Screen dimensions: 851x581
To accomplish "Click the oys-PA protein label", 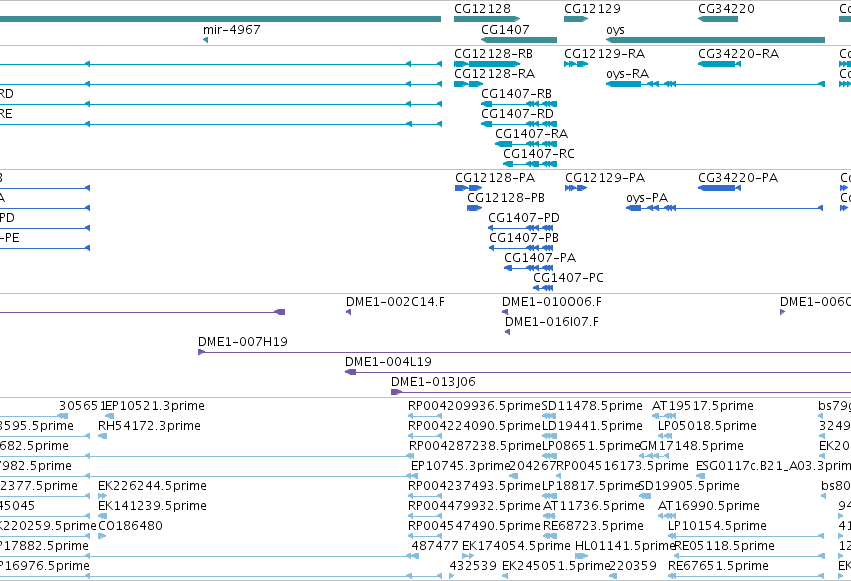I will (647, 199).
